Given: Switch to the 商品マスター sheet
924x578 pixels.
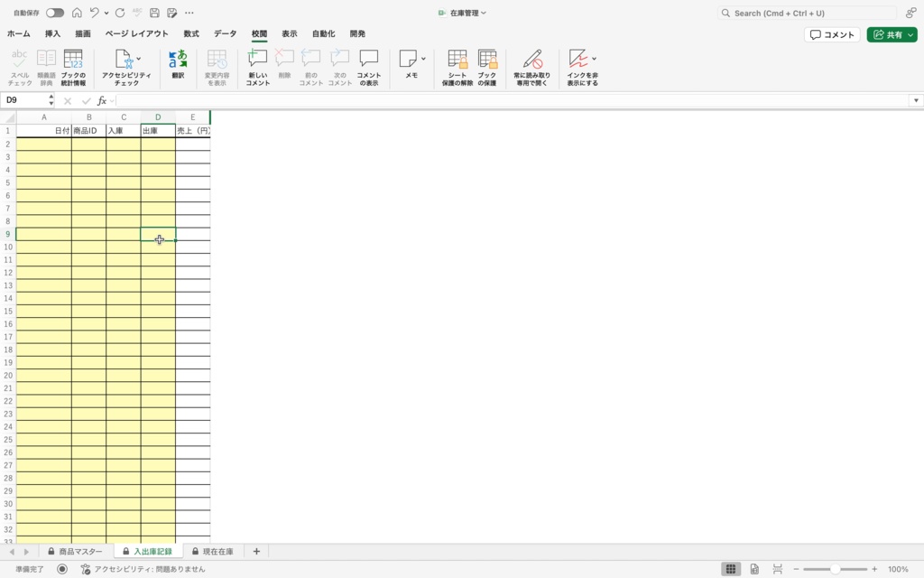Looking at the screenshot, I should [x=75, y=552].
